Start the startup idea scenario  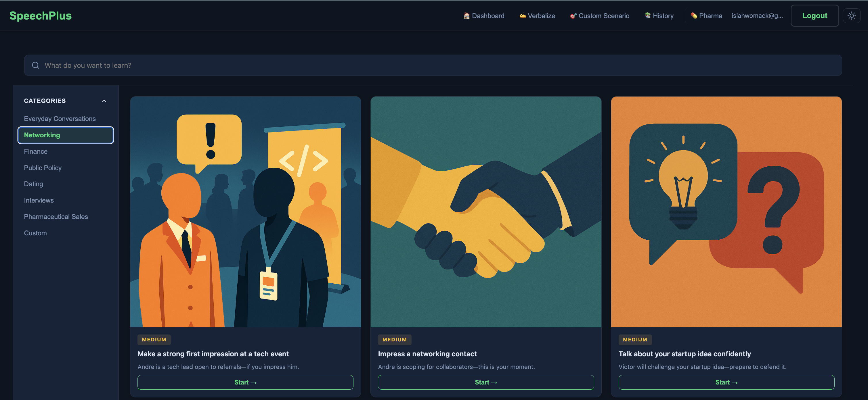[726, 382]
